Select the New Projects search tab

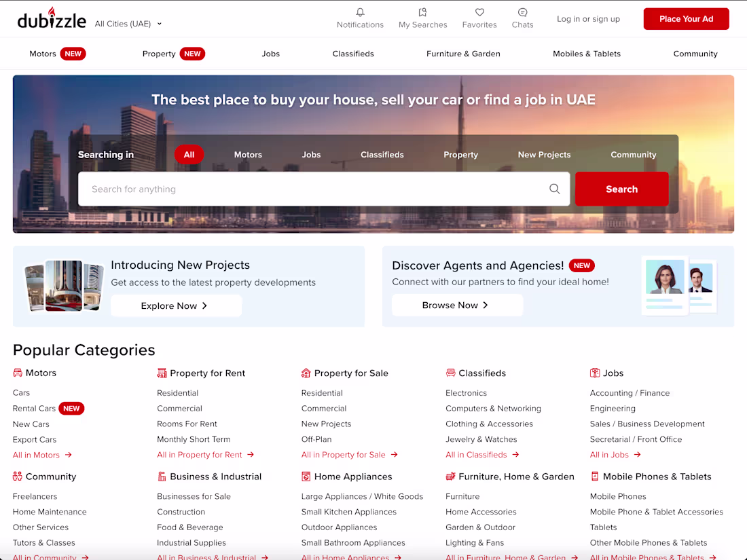pos(544,154)
